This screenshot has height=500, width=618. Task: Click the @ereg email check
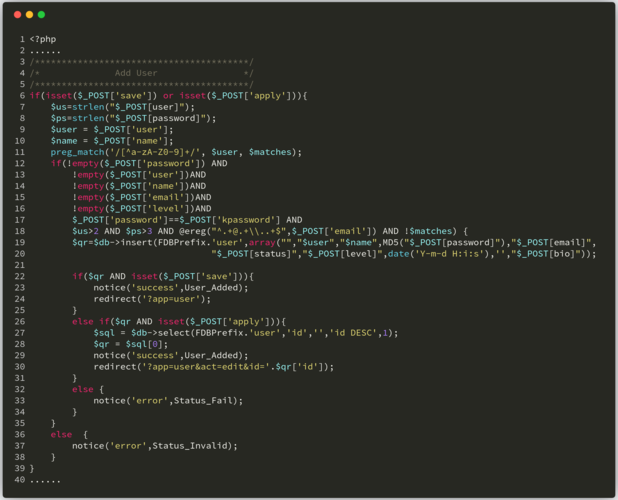coord(278,231)
